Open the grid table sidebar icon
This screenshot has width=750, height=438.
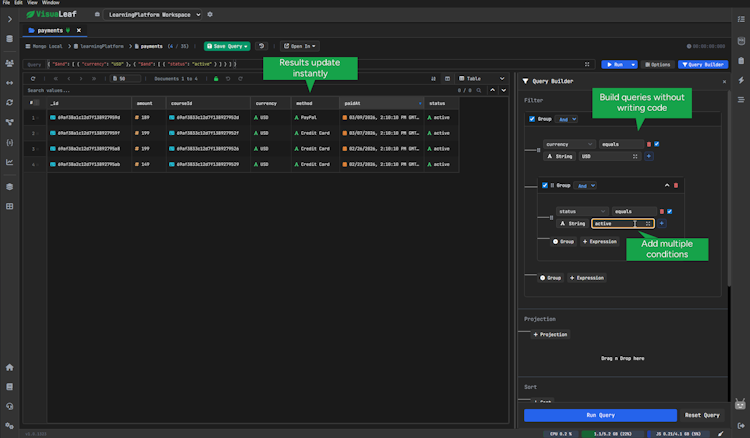click(10, 207)
